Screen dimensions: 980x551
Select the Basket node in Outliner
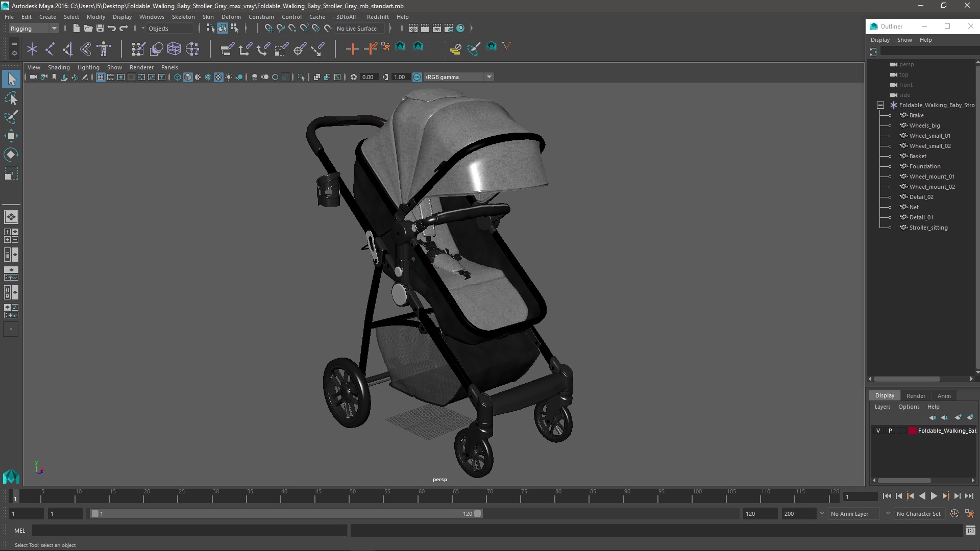pos(918,156)
